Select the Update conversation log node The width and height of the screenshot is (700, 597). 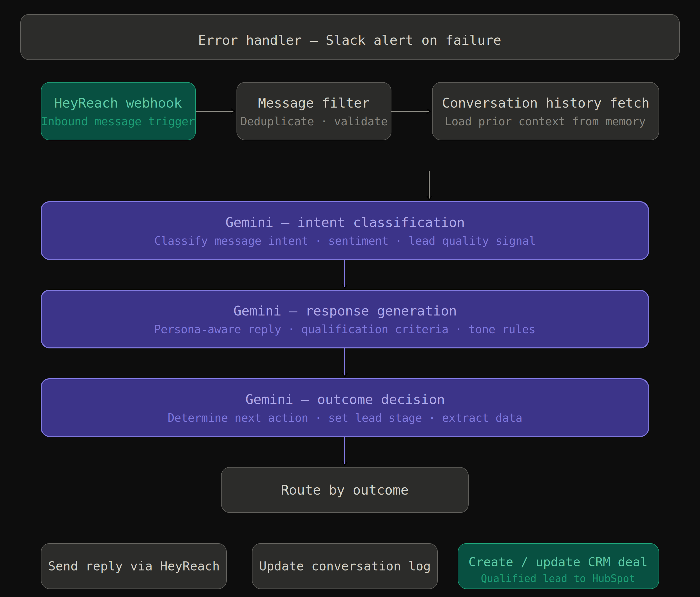tap(345, 566)
